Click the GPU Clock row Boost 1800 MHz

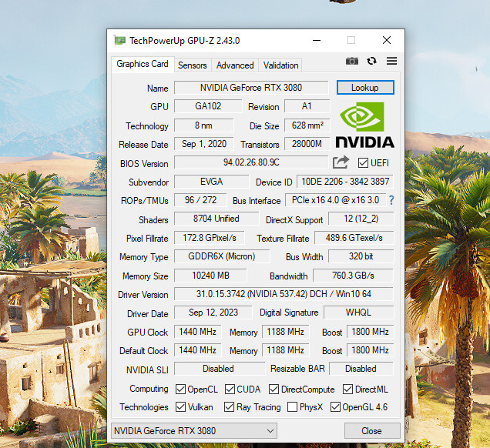point(370,332)
